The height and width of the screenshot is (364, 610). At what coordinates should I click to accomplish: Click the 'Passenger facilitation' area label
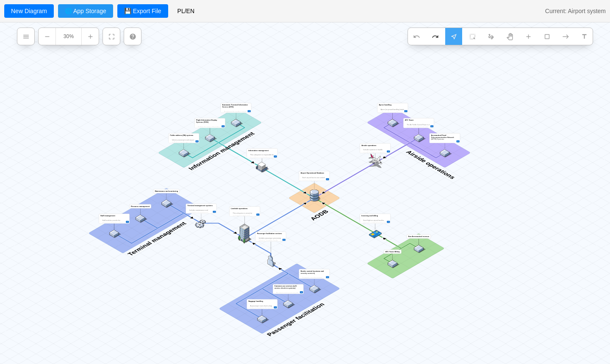pos(296,320)
